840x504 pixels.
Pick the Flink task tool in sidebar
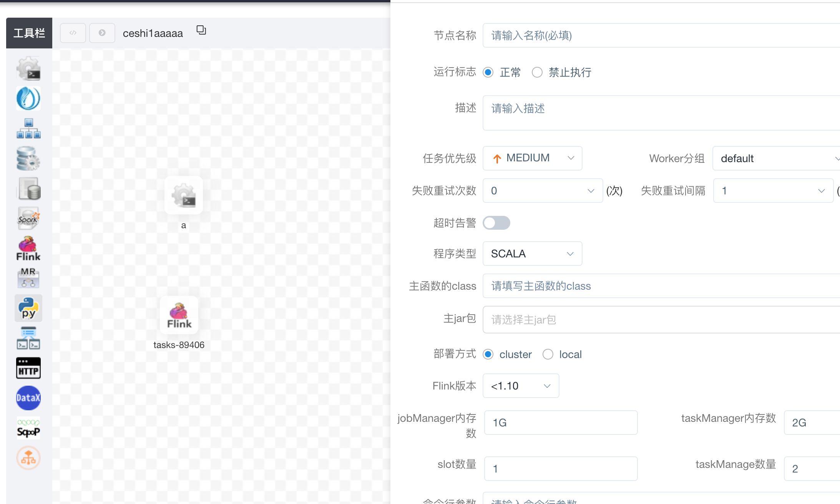(x=28, y=249)
